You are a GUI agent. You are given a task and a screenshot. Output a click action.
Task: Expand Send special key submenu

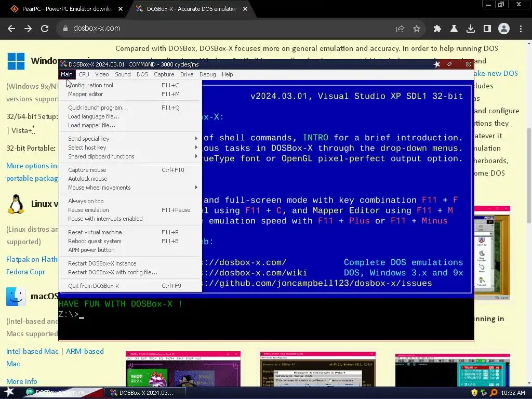tap(130, 138)
